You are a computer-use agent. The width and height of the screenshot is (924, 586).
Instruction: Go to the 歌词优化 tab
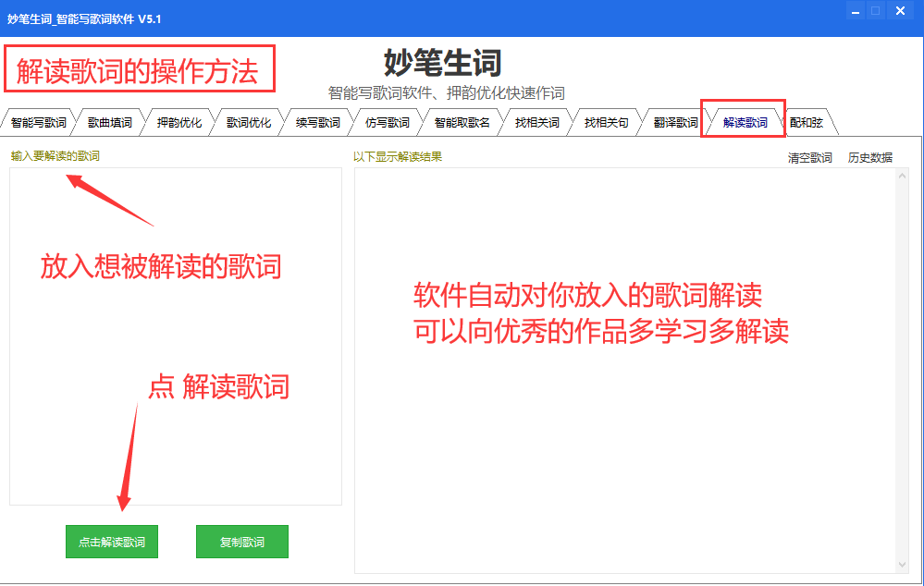[249, 123]
